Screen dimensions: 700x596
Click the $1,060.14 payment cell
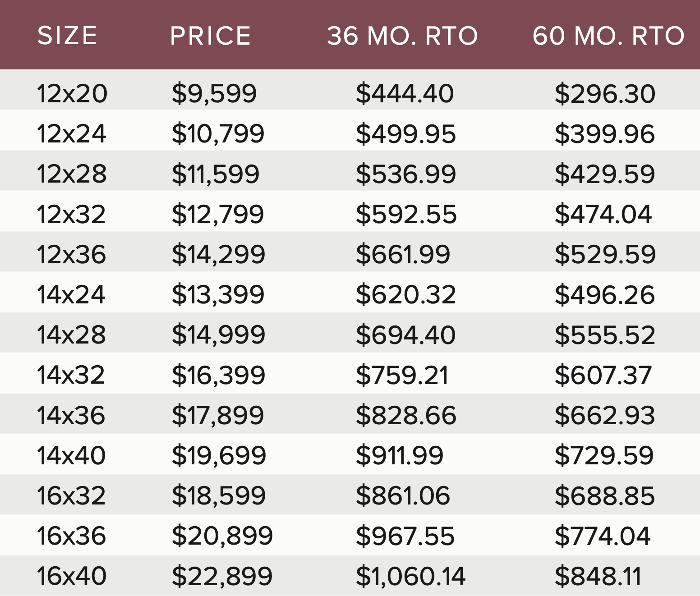pyautogui.click(x=410, y=576)
